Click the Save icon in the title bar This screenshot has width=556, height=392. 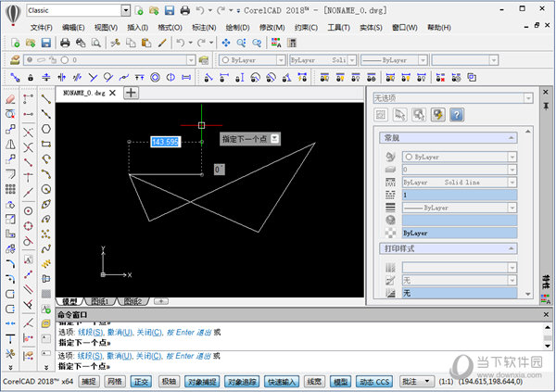(169, 11)
